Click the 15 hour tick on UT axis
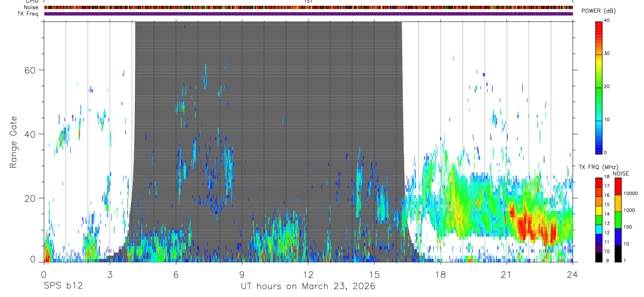The height and width of the screenshot is (297, 644). click(x=374, y=274)
